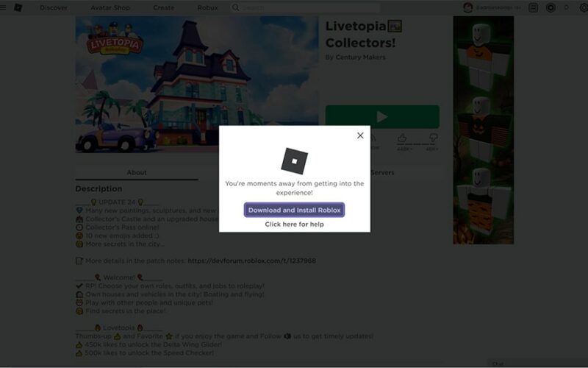The height and width of the screenshot is (368, 588).
Task: Open the Robux balance icon
Action: pyautogui.click(x=551, y=7)
